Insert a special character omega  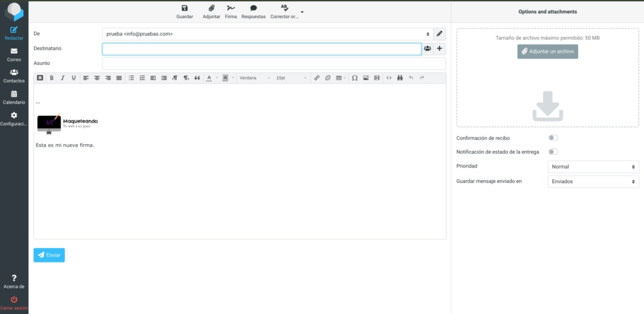[355, 77]
